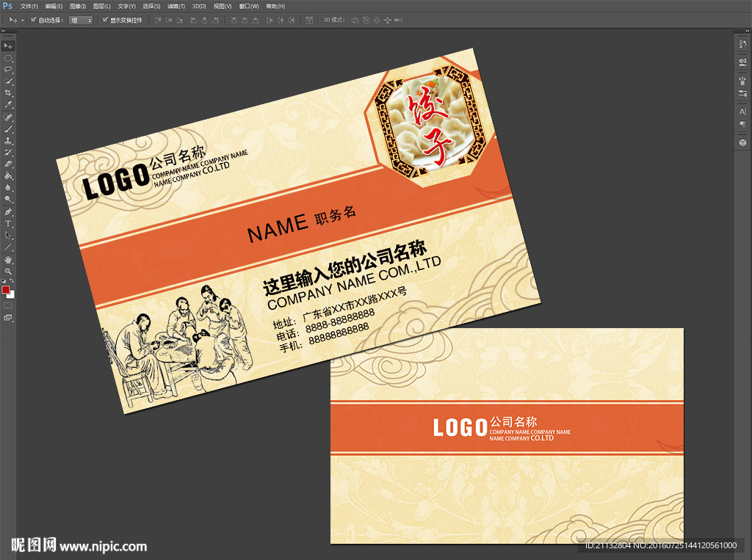Click the 3D pan mode icon
The image size is (752, 560).
[377, 20]
